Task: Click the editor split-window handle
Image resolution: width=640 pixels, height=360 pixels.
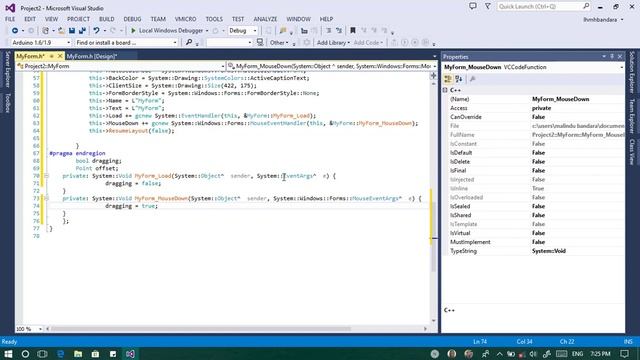Action: (x=433, y=76)
